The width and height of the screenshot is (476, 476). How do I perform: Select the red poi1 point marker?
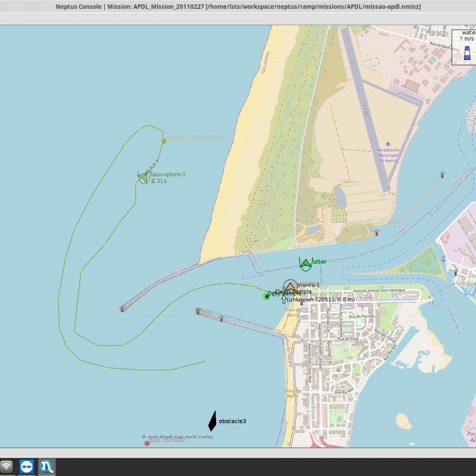point(147,443)
